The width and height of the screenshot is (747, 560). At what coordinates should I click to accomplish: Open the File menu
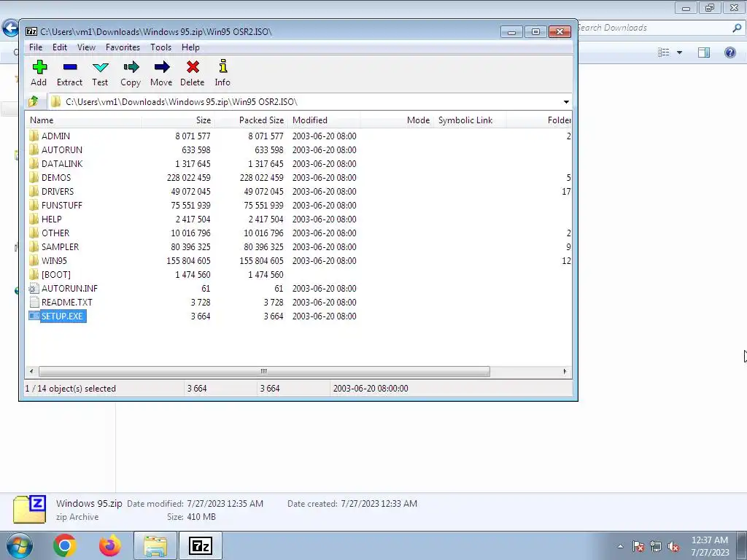coord(36,47)
